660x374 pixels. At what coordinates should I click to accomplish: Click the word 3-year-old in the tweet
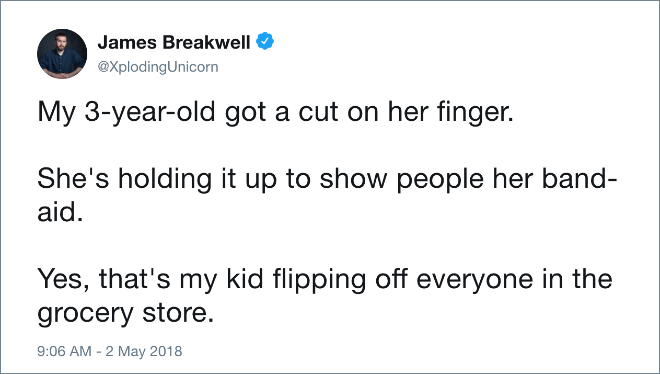coord(150,113)
